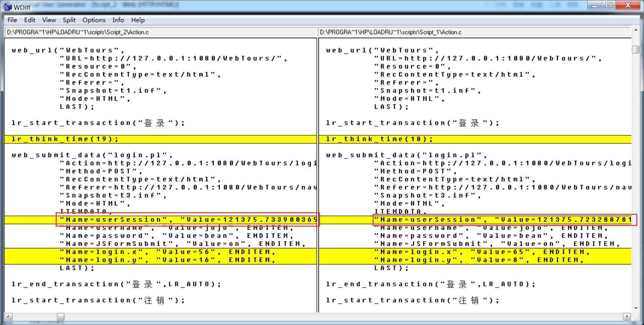
Task: Click the horizontal scrollbar left arrow
Action: (x=8, y=317)
